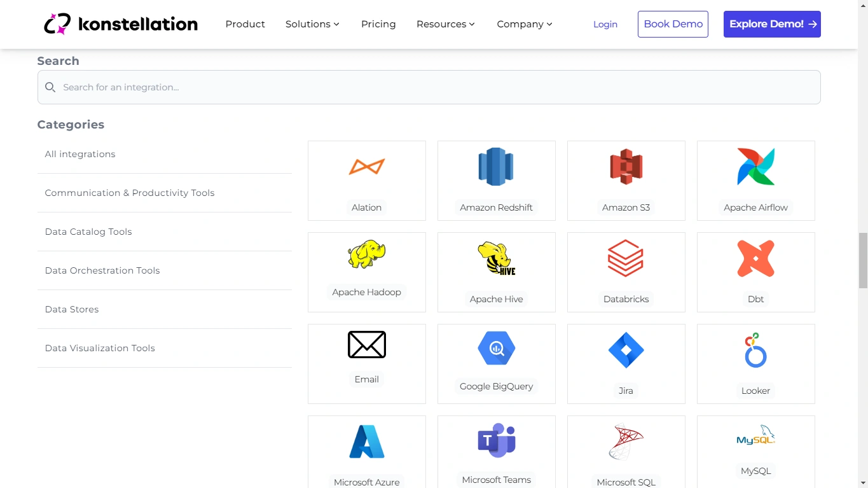Click the Amazon Redshift logo icon
Screen dimensions: 868x488
(x=496, y=167)
